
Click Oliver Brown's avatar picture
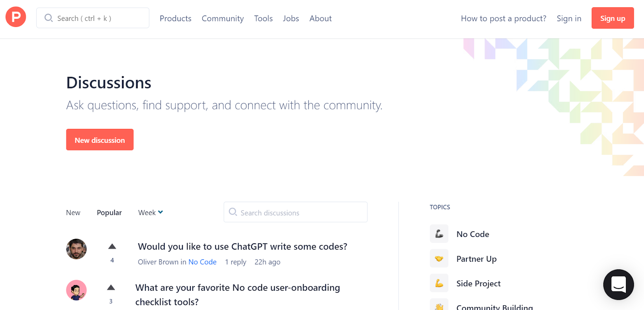click(76, 249)
